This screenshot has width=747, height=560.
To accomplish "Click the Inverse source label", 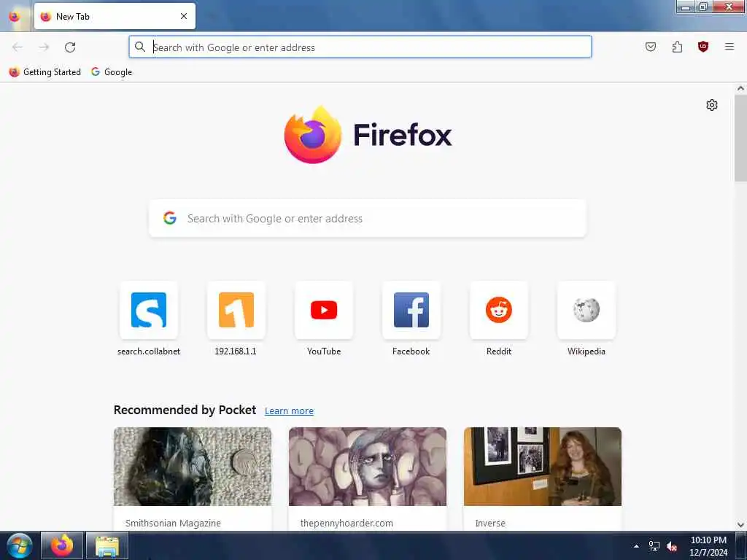I will click(490, 523).
